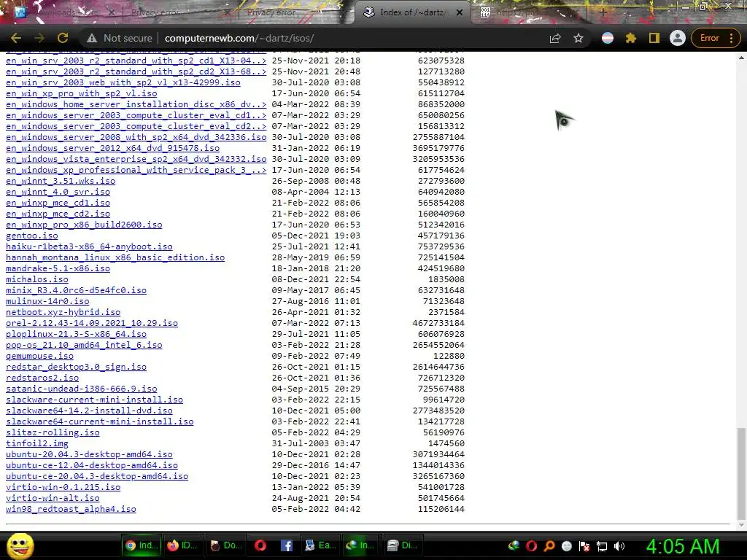Click the michalos.iso link

click(37, 279)
